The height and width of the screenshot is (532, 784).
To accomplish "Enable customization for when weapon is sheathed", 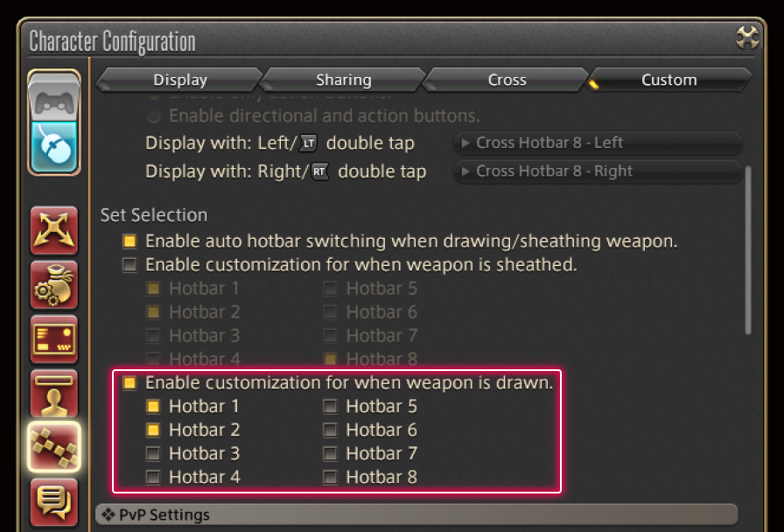I will (129, 264).
